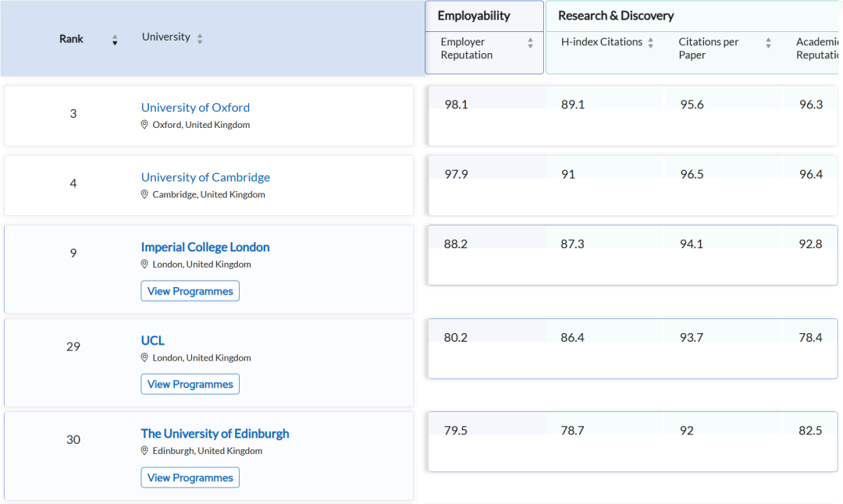Click Imperial citations per paper 94.1
The width and height of the screenshot is (843, 504).
692,244
